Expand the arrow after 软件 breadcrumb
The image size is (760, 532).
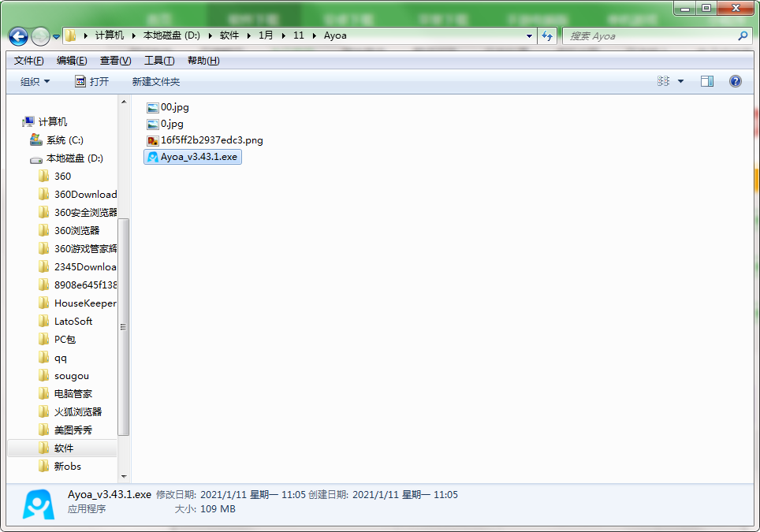click(248, 35)
